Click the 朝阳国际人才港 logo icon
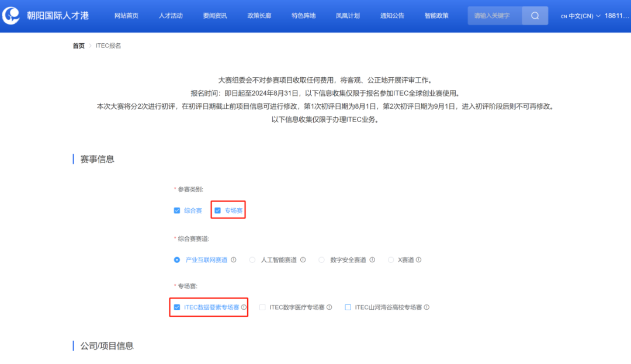Screen dimensions: 631x364 coord(11,16)
